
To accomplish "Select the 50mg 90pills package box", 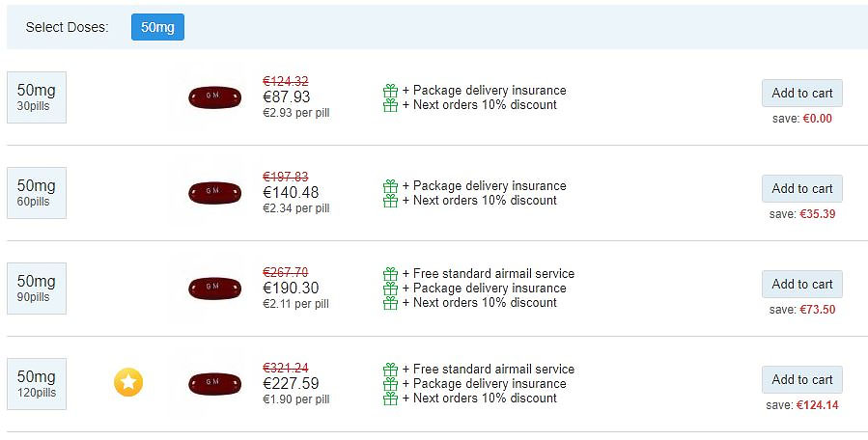I will (x=37, y=289).
